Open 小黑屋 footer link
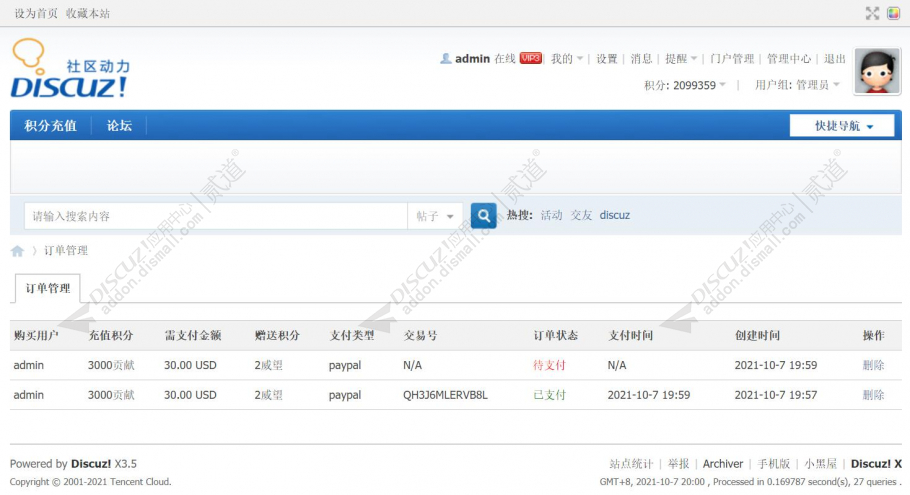The image size is (910, 495). pos(821,464)
